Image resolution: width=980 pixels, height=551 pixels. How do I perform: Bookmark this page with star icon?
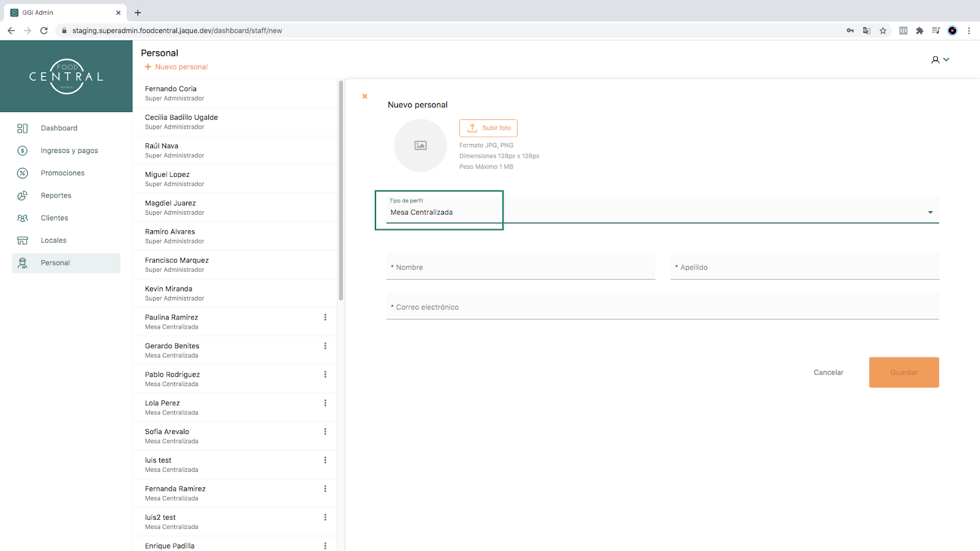coord(883,31)
